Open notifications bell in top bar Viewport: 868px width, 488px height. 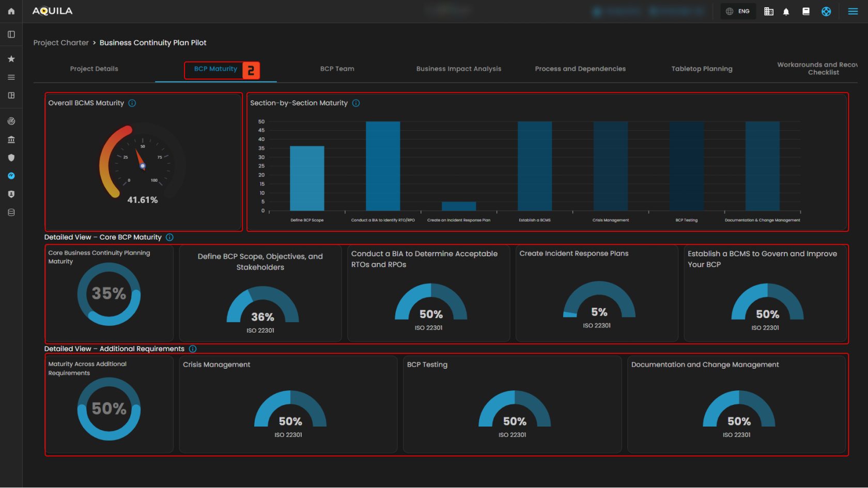[786, 11]
